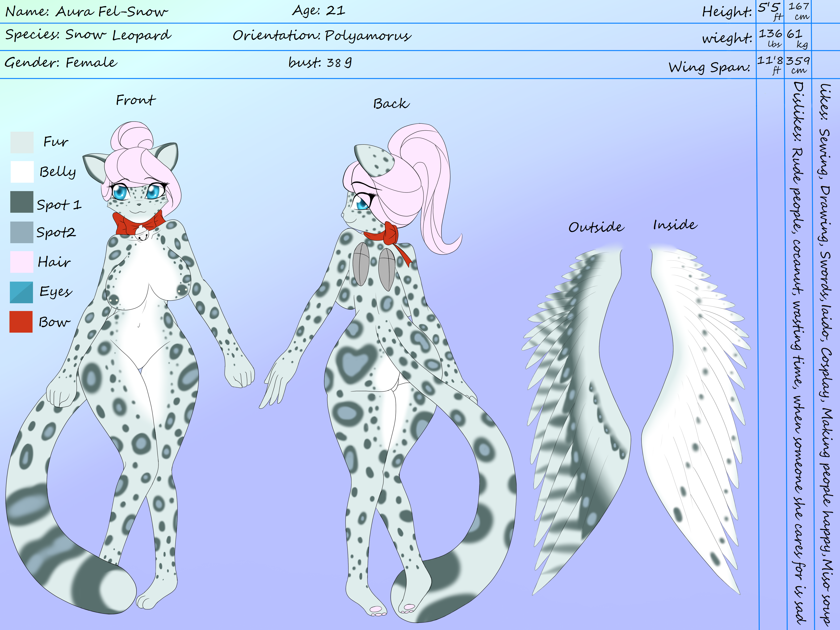Image resolution: width=840 pixels, height=630 pixels.
Task: Click the white Belly color swatch
Action: pyautogui.click(x=22, y=172)
